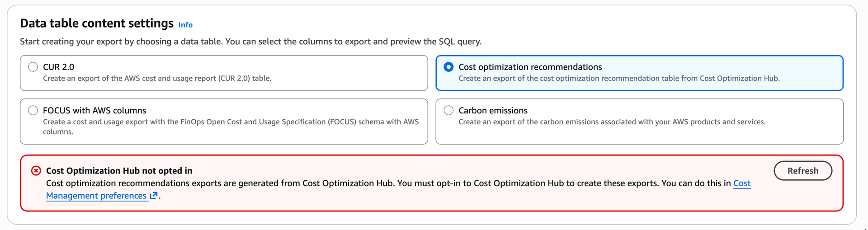Click the external link icon after preferences
Screen dimensions: 868x230
154,195
